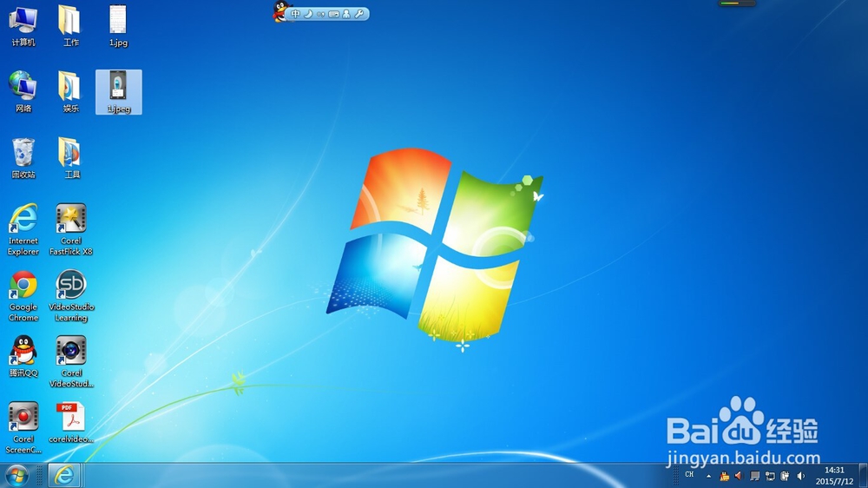Toggle half/full-width moon icon on input bar
This screenshot has height=488, width=868.
[x=308, y=14]
